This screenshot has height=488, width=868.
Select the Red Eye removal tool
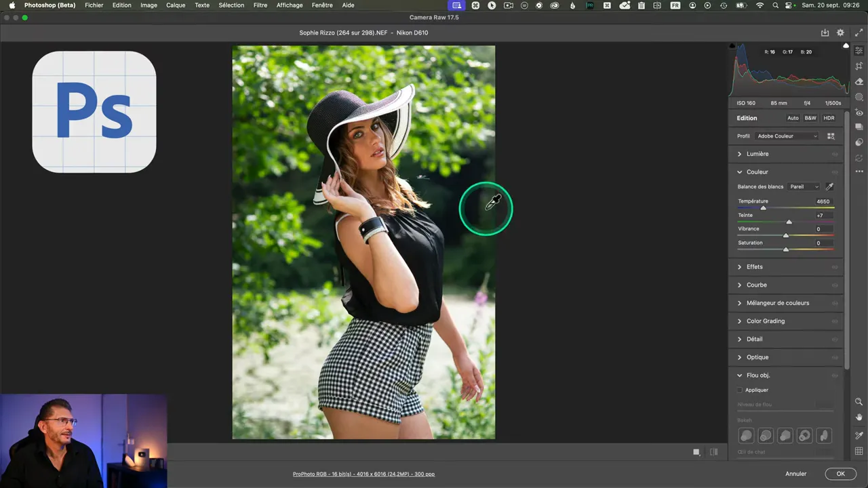859,113
